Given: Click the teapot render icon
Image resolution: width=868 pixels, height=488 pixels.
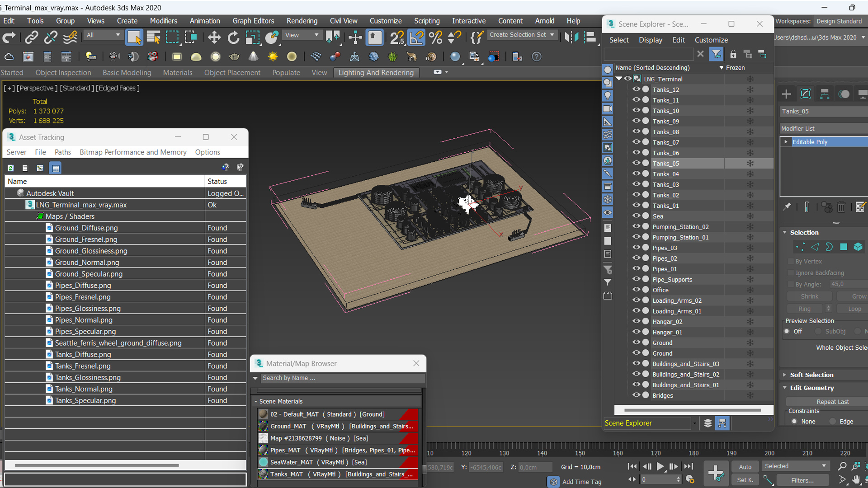Looking at the screenshot, I should [234, 56].
